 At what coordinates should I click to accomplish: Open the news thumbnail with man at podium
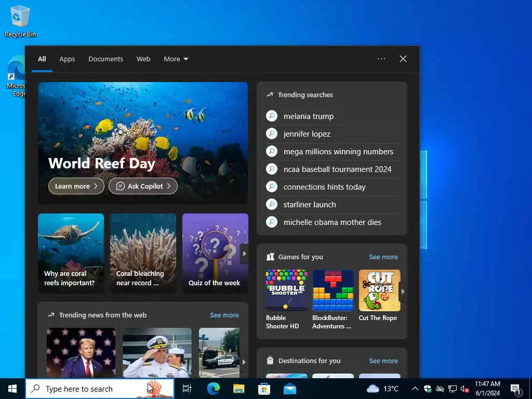click(81, 353)
